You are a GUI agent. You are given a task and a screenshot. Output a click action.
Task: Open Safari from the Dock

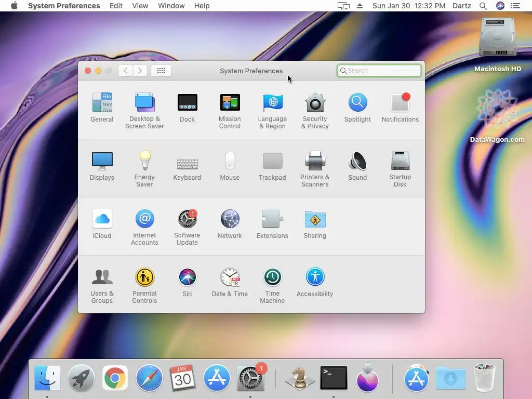149,378
